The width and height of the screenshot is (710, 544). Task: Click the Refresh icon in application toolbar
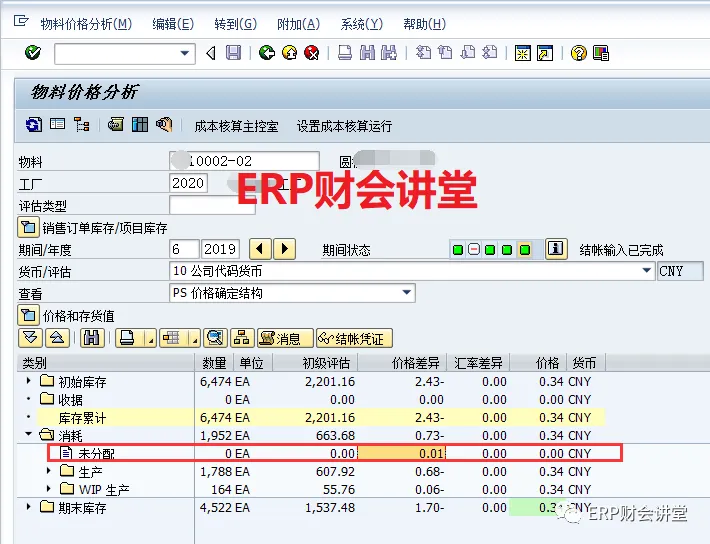point(34,124)
